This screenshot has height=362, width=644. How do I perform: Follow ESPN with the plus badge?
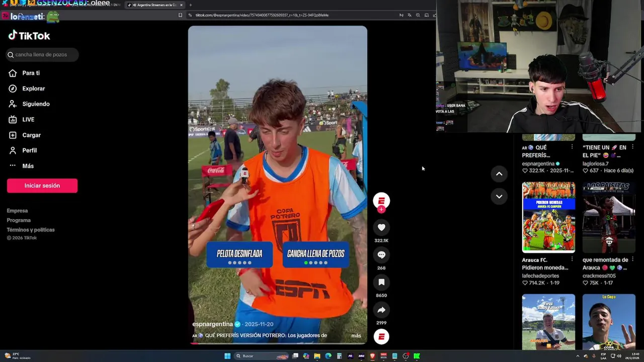(381, 209)
